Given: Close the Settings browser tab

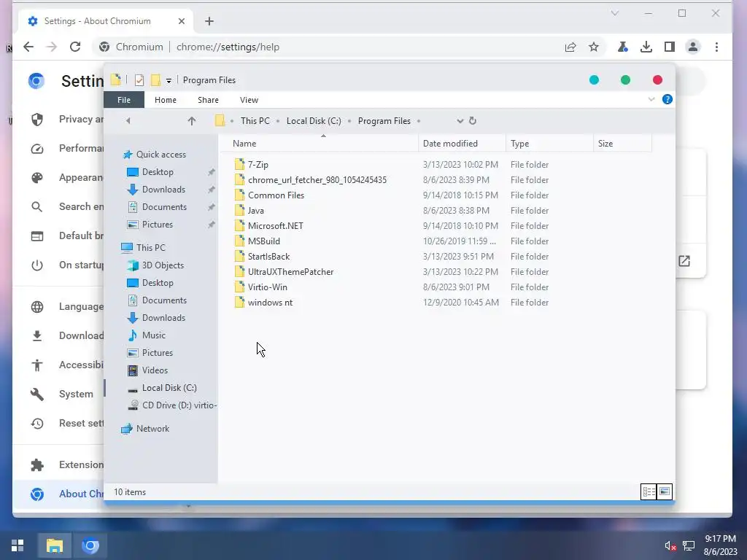Looking at the screenshot, I should point(182,21).
